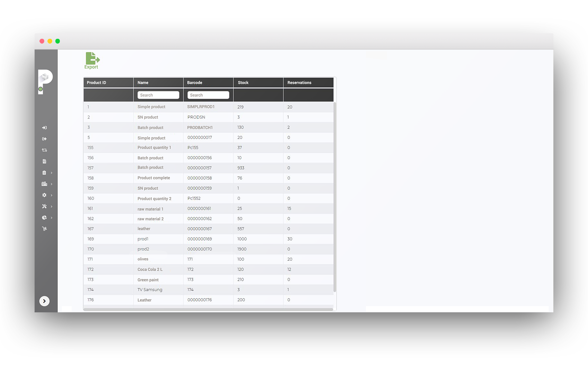Open the transfer loop arrows sidebar icon
Screen dimensions: 588x366
tap(44, 150)
